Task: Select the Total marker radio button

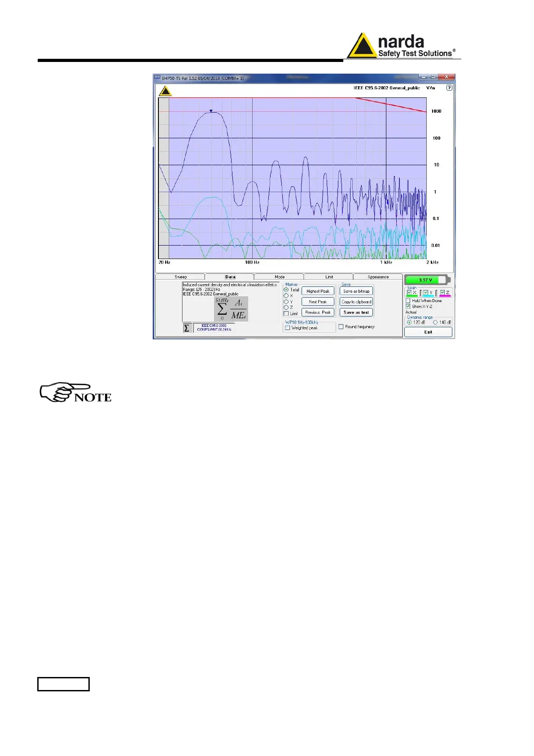Action: click(x=286, y=290)
